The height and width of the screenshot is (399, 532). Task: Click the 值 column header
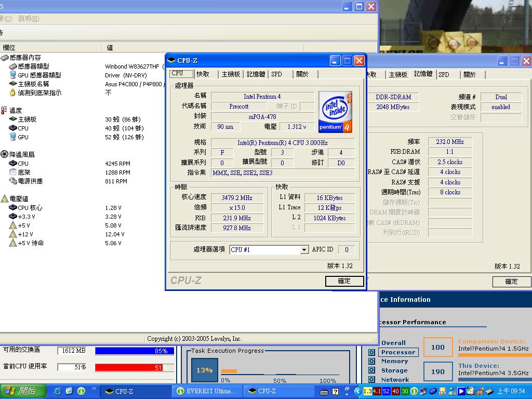pyautogui.click(x=203, y=47)
